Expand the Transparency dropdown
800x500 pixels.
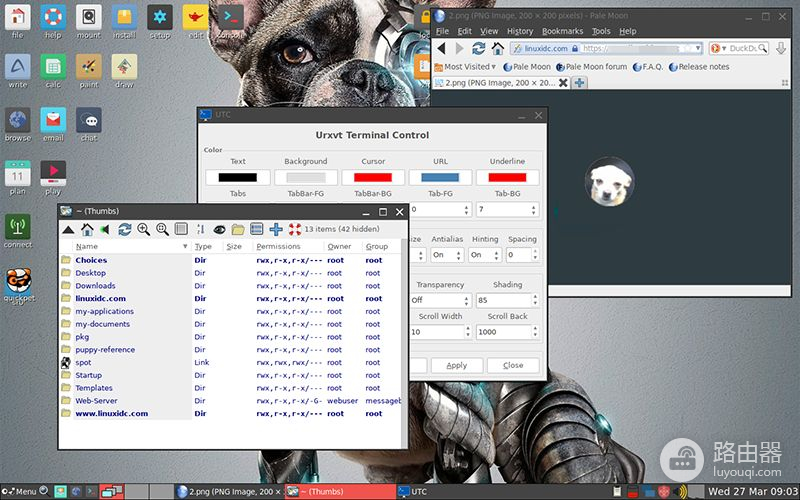[x=440, y=300]
